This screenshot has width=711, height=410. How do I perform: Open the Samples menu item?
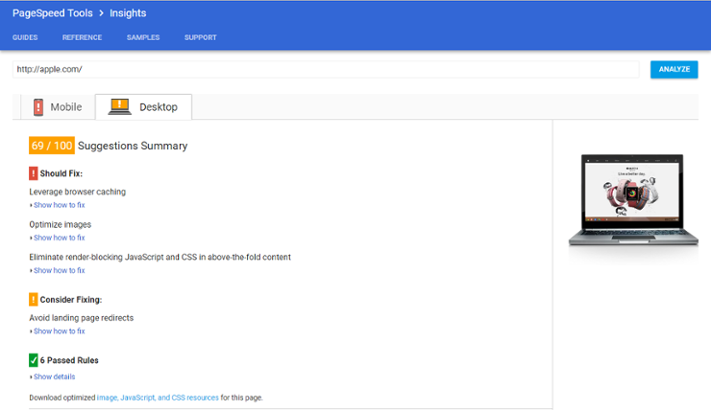tap(143, 37)
